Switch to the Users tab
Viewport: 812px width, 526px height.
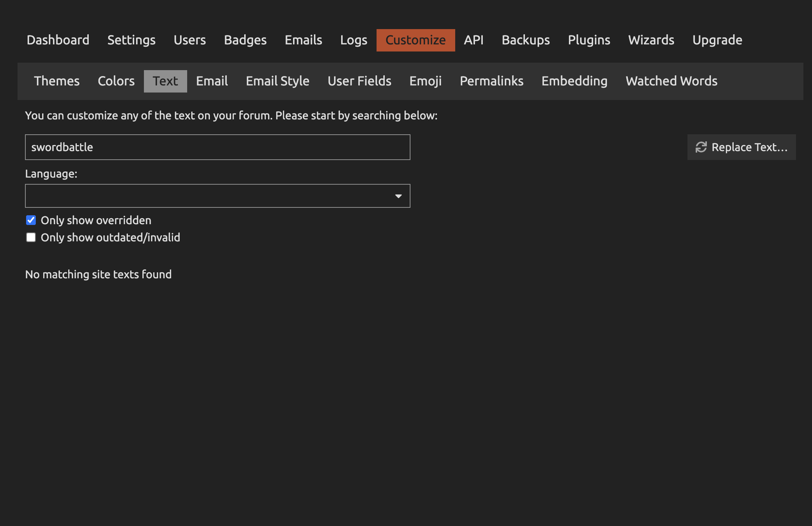click(189, 40)
